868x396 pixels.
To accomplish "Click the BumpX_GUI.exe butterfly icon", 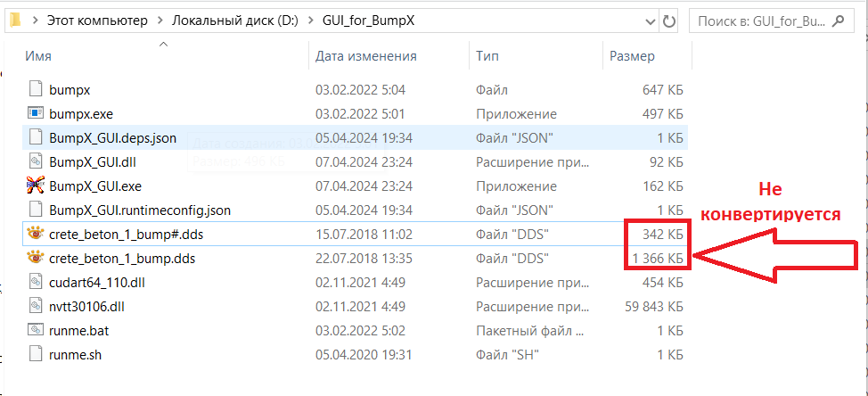I will click(36, 186).
